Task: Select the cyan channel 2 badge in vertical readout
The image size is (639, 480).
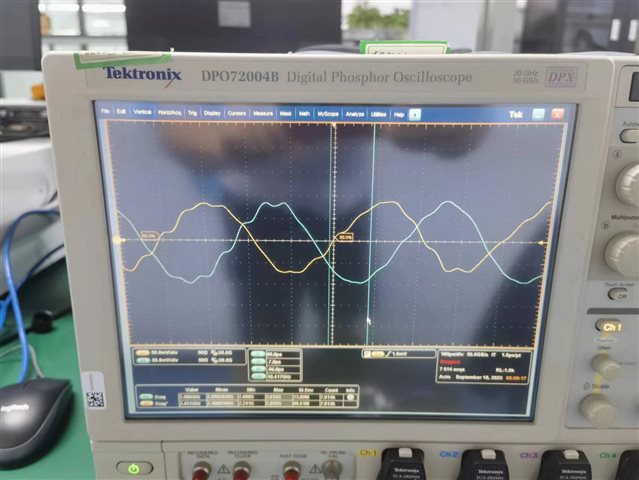Action: click(142, 360)
